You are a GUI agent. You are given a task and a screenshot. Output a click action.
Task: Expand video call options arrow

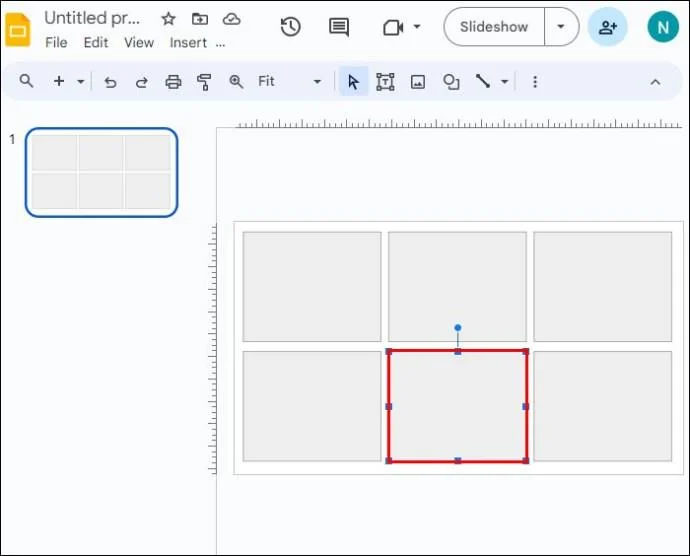coord(417,27)
